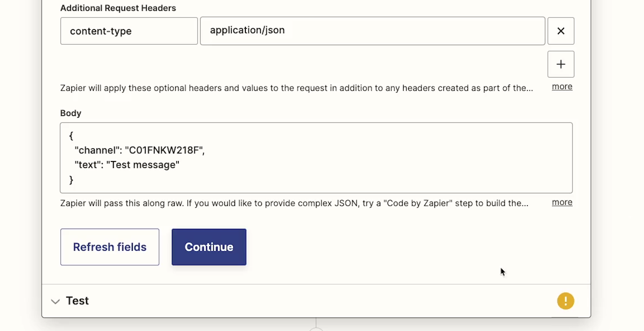Click the C01FNKW218F channel value in Body
The image size is (644, 331).
165,151
